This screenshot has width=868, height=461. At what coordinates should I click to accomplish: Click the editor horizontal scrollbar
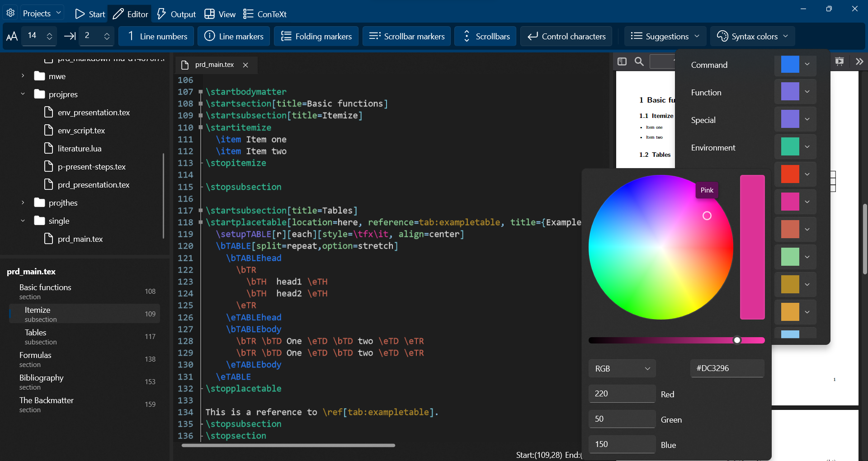288,445
